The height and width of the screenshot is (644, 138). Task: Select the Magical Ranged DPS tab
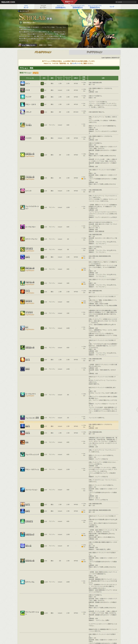point(95,7)
